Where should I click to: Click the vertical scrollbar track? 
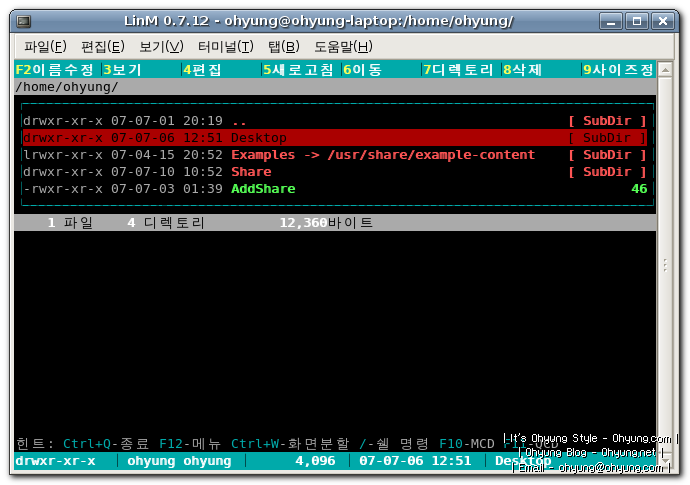pyautogui.click(x=665, y=264)
